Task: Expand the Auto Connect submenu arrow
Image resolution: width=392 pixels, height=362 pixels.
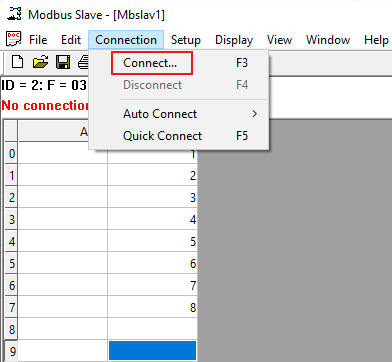Action: coord(255,114)
